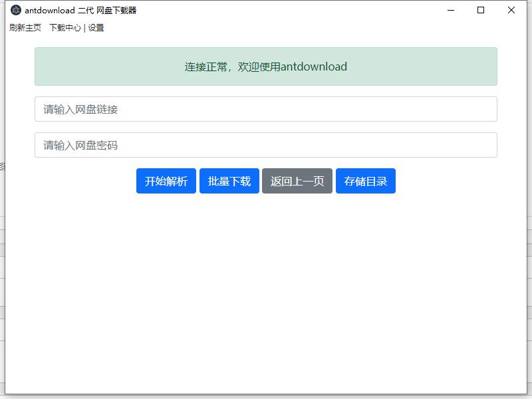
Task: Click the antdownload app icon in title bar
Action: [12, 10]
